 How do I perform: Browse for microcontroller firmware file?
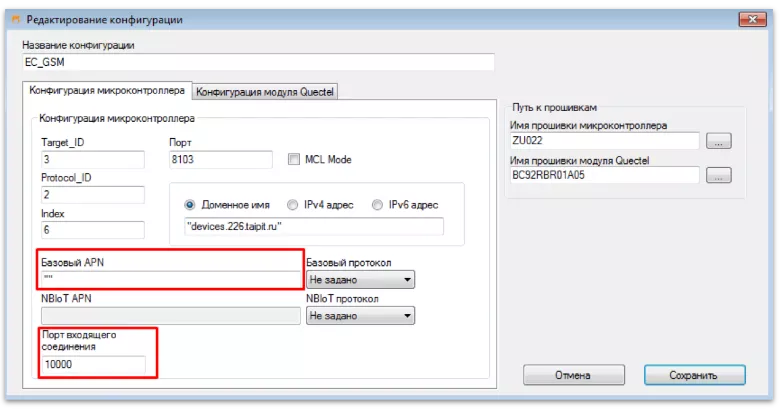click(x=718, y=142)
